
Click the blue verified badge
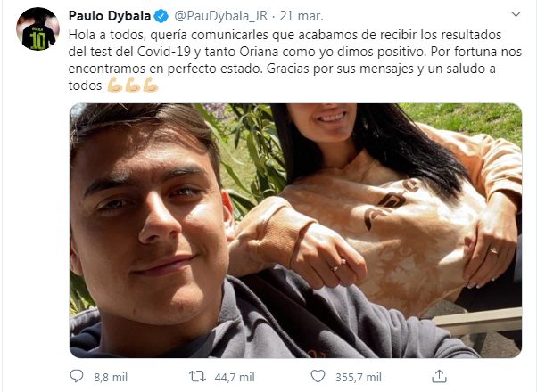(x=161, y=16)
